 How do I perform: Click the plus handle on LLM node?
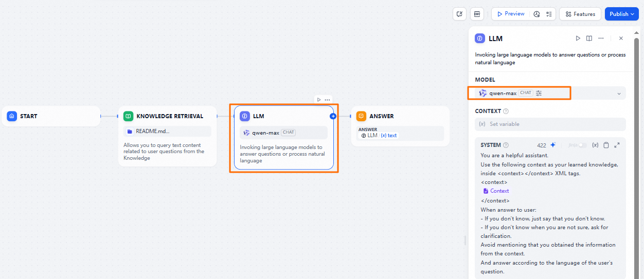pyautogui.click(x=333, y=116)
